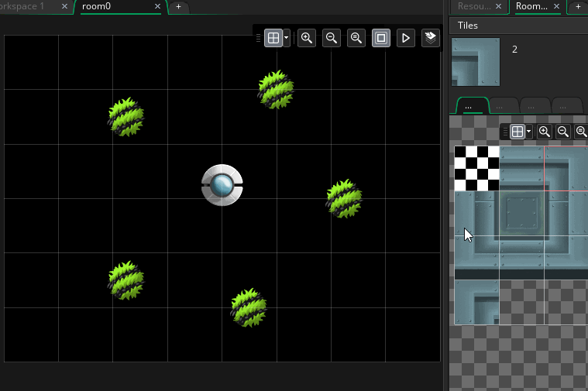This screenshot has width=588, height=391.
Task: Add a new panel tab on right
Action: pyautogui.click(x=578, y=7)
